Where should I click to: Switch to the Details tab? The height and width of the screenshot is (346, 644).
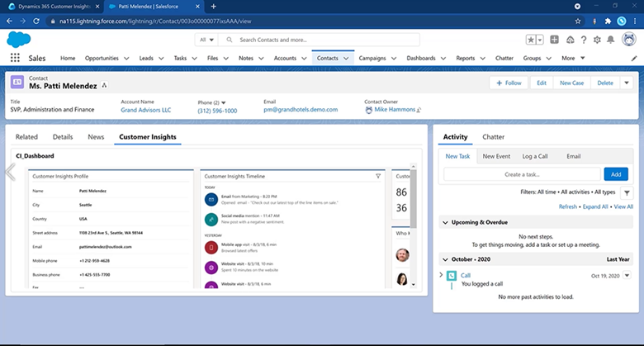point(63,137)
